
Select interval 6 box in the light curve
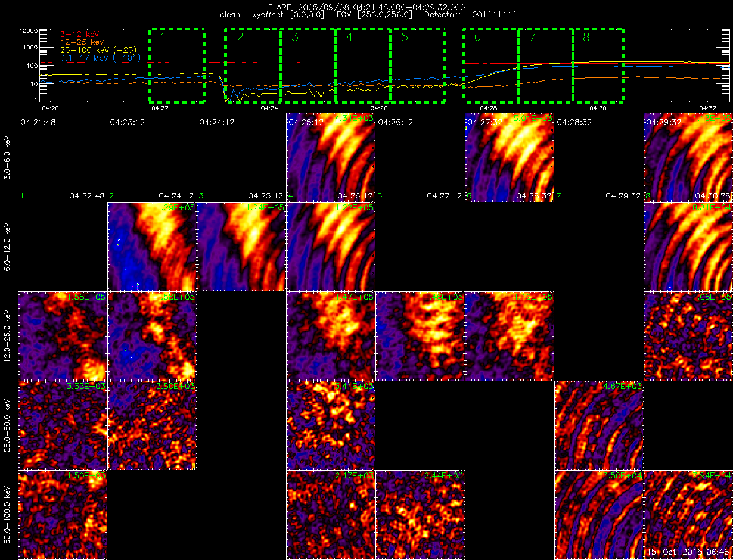pos(490,66)
